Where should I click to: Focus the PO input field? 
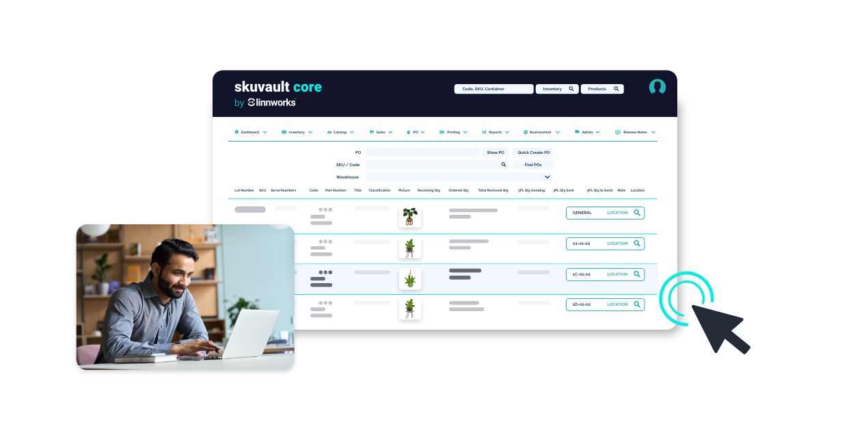coord(422,153)
